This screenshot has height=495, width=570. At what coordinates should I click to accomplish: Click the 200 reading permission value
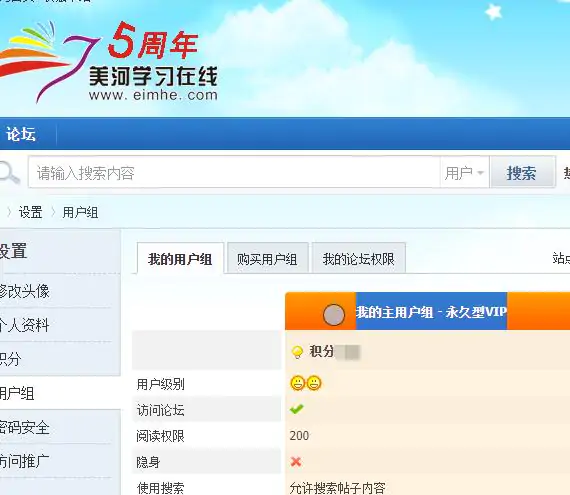point(299,435)
